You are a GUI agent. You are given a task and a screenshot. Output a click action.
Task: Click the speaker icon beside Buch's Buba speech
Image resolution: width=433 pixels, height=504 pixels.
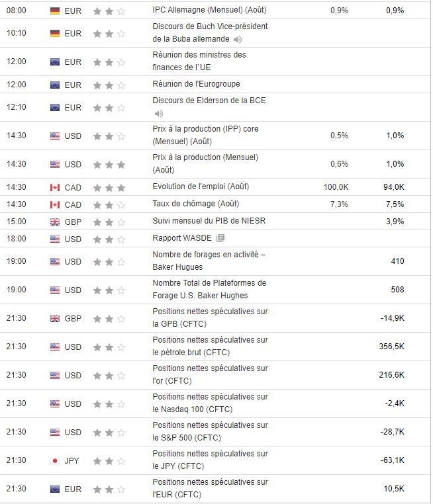pos(238,40)
